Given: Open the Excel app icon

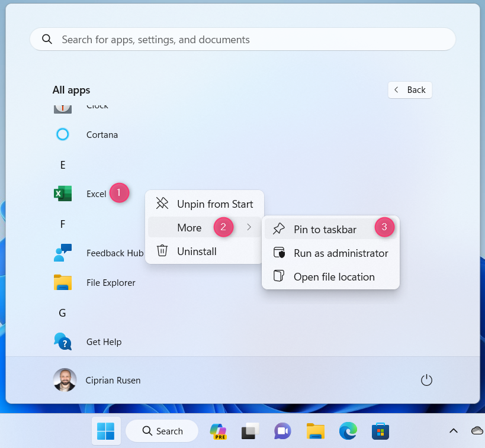Looking at the screenshot, I should [x=63, y=194].
